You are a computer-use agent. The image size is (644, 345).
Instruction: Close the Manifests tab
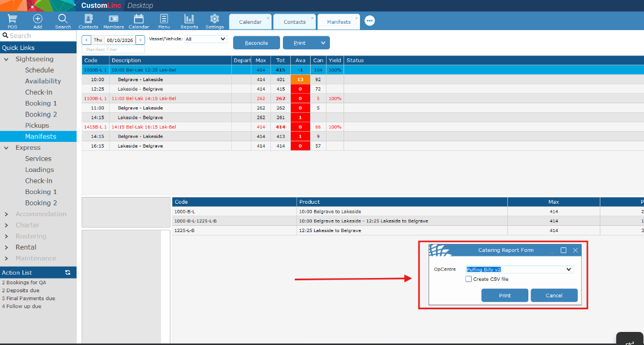coord(357,18)
